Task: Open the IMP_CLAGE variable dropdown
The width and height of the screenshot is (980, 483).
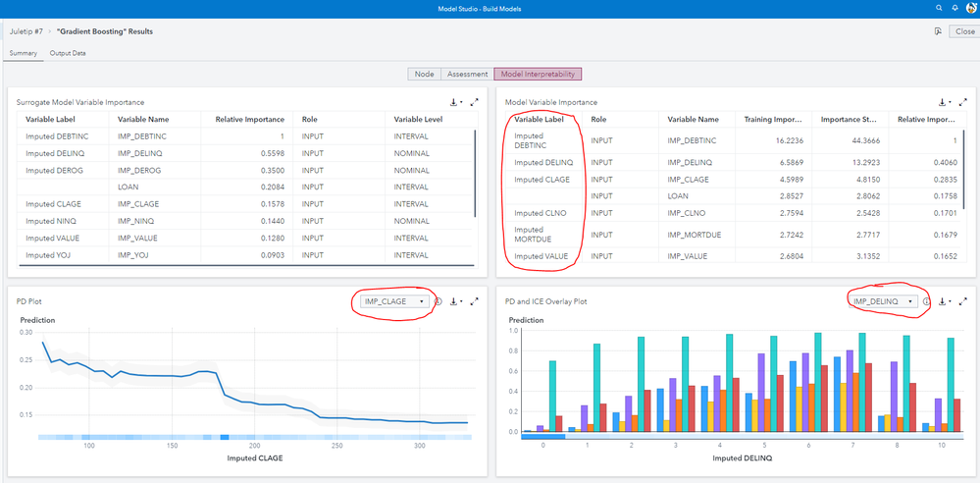Action: [x=394, y=301]
